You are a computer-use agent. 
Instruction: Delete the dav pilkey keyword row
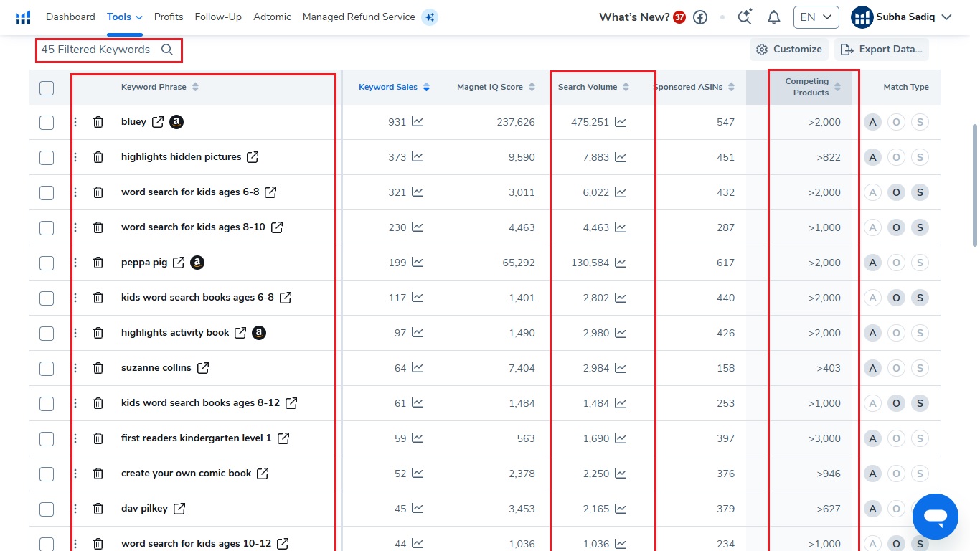coord(98,509)
